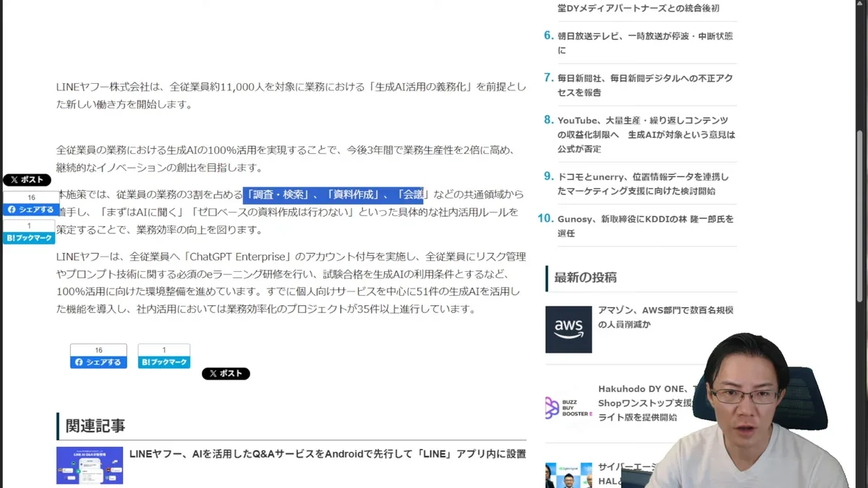Click the page vertical scrollbar thumb

[860, 216]
